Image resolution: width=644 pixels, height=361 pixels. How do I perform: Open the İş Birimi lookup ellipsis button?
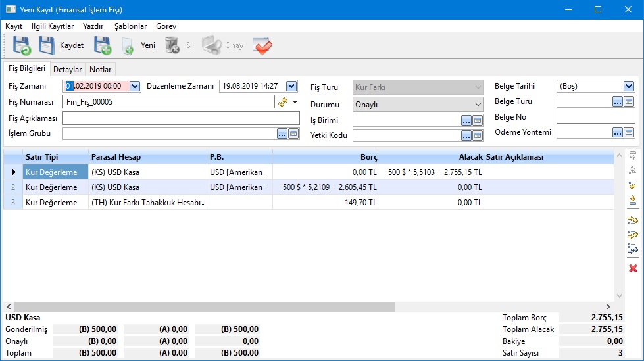click(466, 121)
